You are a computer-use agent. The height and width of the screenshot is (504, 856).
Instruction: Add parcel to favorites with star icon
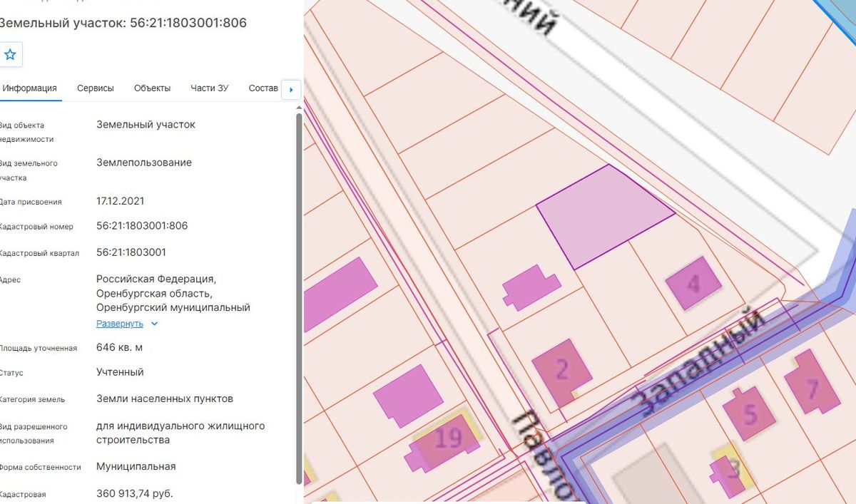[x=10, y=54]
